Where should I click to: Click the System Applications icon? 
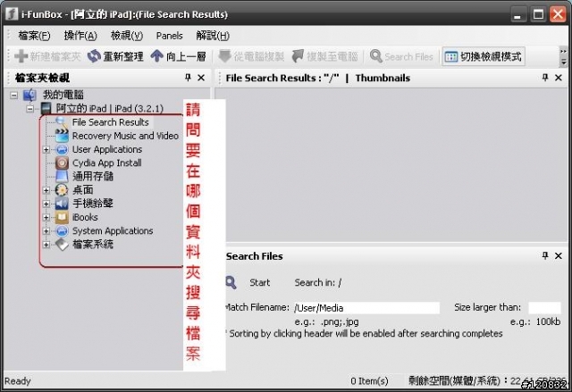[x=62, y=231]
